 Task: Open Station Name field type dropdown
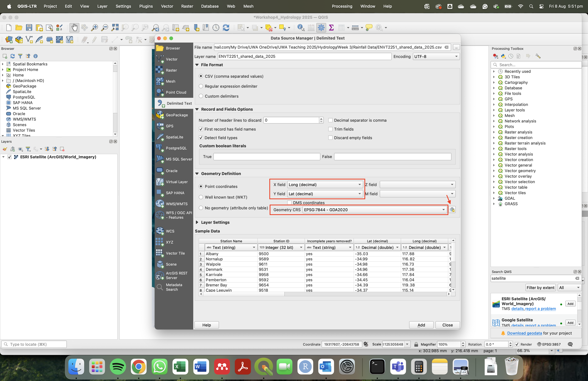(231, 248)
